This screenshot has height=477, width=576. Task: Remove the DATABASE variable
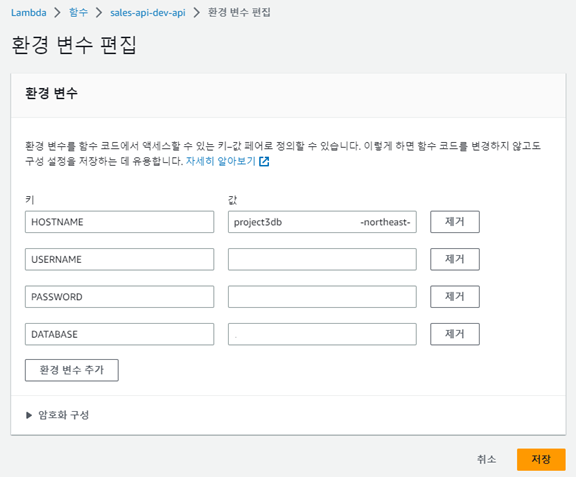455,334
